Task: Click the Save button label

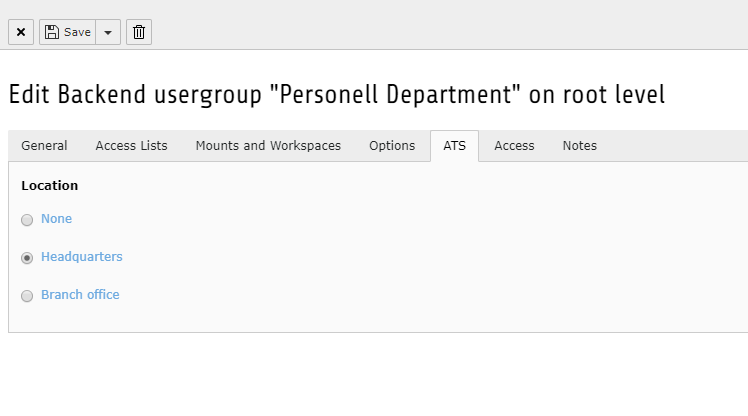Action: click(77, 32)
